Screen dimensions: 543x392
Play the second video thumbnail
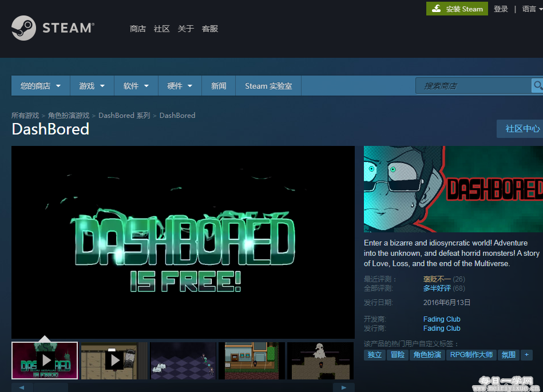coord(114,361)
